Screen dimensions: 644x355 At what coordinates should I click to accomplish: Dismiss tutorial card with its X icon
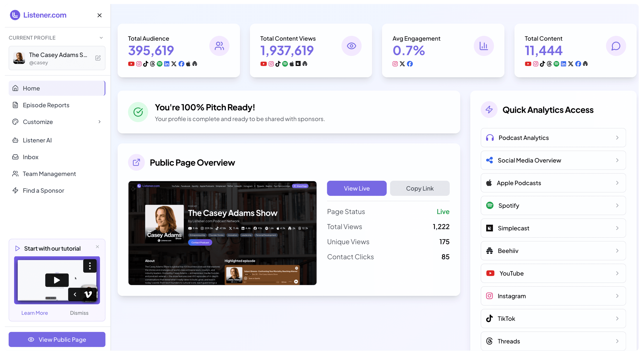97,247
